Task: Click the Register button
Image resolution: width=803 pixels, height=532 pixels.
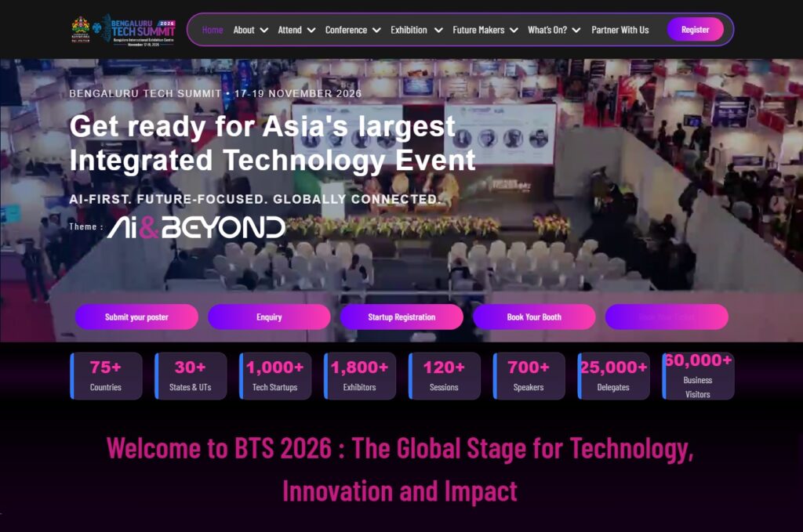Action: point(695,30)
